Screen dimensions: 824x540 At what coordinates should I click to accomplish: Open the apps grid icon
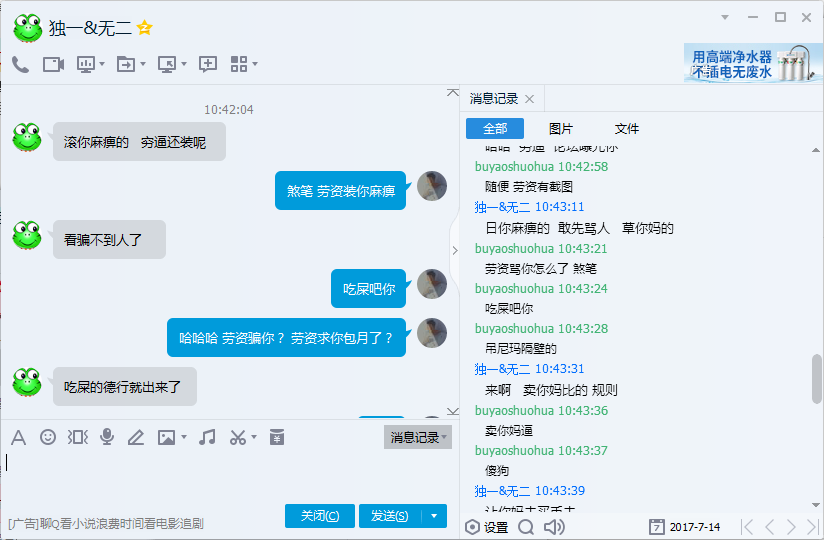point(239,64)
